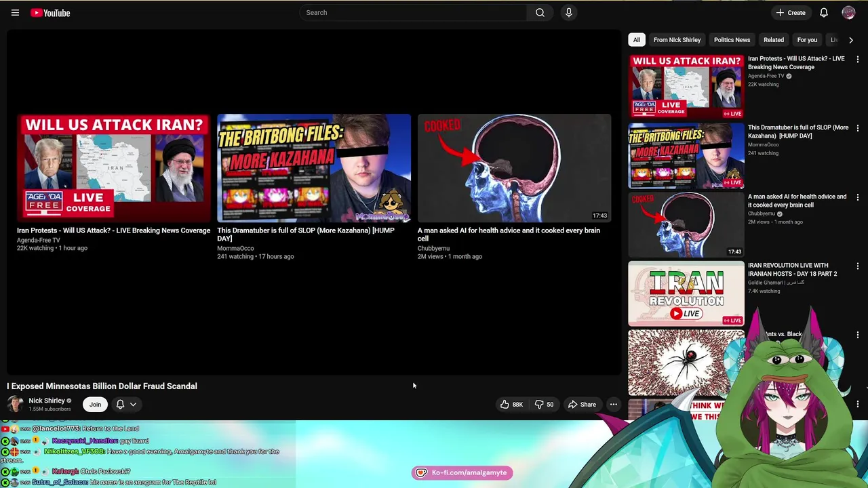Select Politics News filter chip
Image resolution: width=868 pixels, height=488 pixels.
732,40
